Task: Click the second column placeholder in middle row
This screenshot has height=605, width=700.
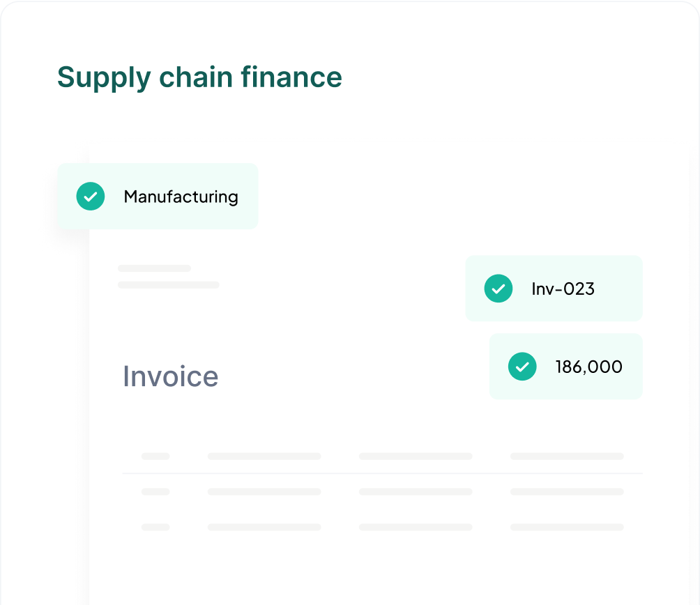Action: [x=264, y=492]
